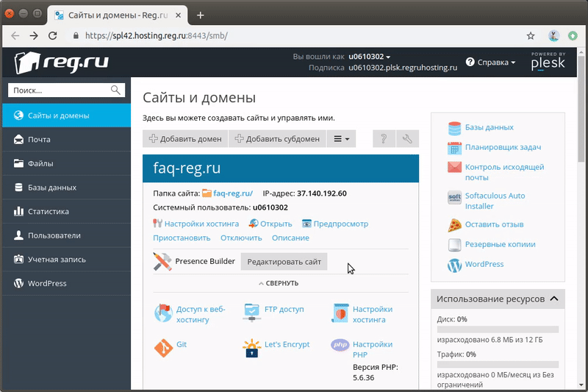Click the web hosting access globe icon
The width and height of the screenshot is (588, 392).
(x=163, y=313)
